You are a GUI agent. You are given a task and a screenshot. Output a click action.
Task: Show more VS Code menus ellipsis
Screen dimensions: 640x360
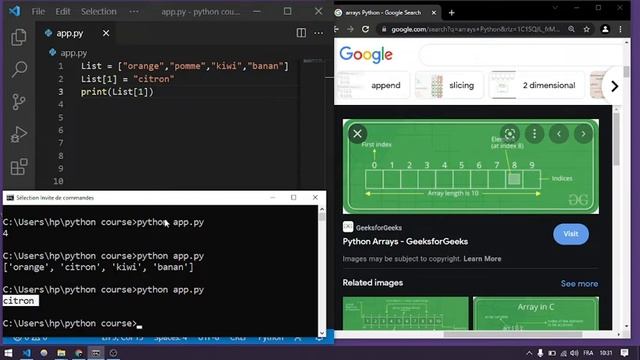click(134, 11)
